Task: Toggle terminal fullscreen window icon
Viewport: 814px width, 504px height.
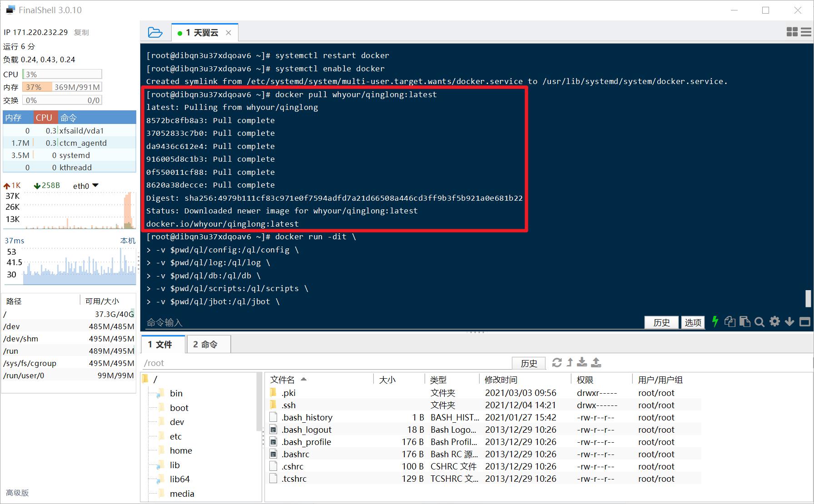Action: point(804,321)
